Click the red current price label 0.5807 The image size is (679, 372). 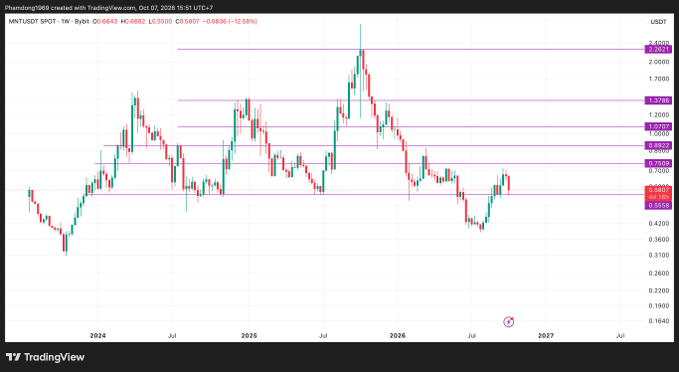(658, 190)
